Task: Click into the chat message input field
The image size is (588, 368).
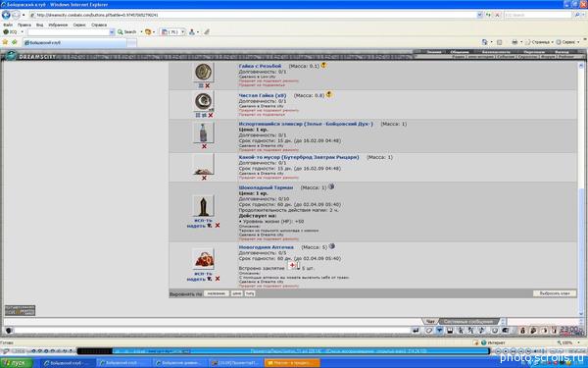Action: point(213,331)
